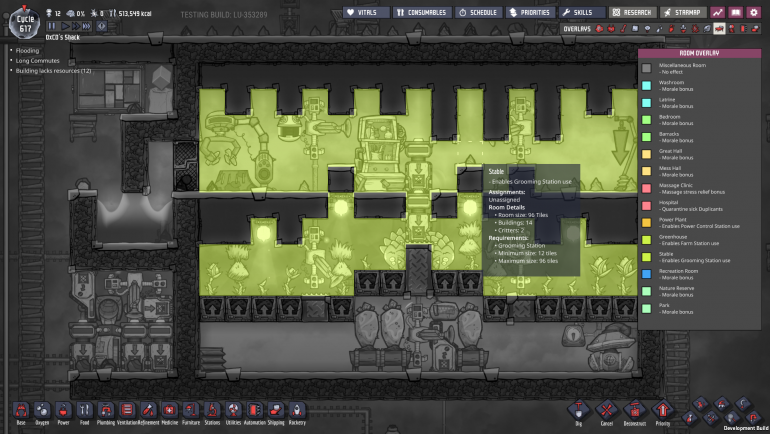
Task: Open the Schedule screen
Action: [x=479, y=12]
